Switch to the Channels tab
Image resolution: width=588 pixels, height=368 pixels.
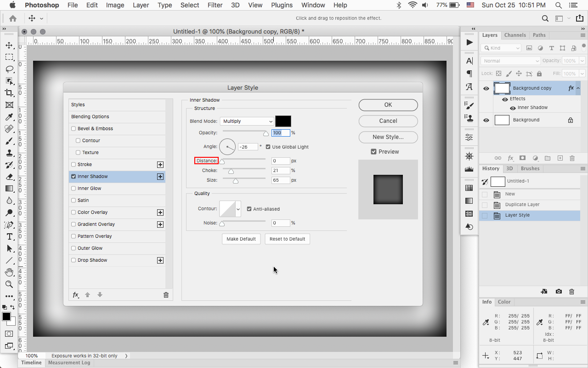point(515,35)
